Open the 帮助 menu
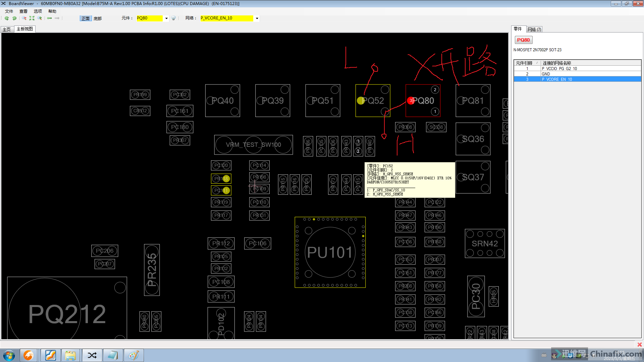This screenshot has height=362, width=644. 52,11
